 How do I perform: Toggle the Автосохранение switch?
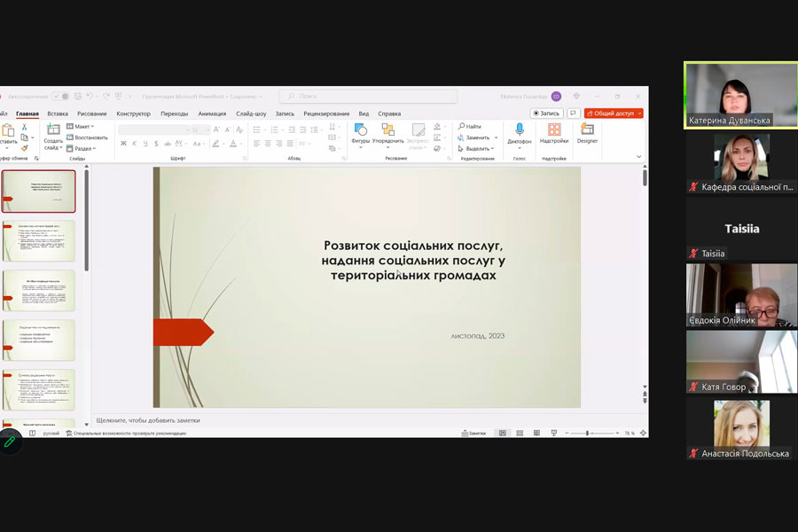click(x=59, y=96)
